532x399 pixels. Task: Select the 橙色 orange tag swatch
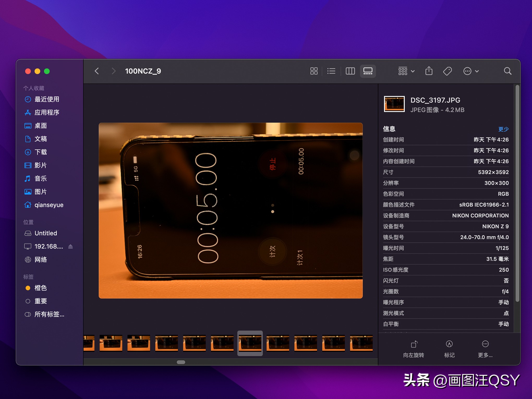tap(28, 288)
